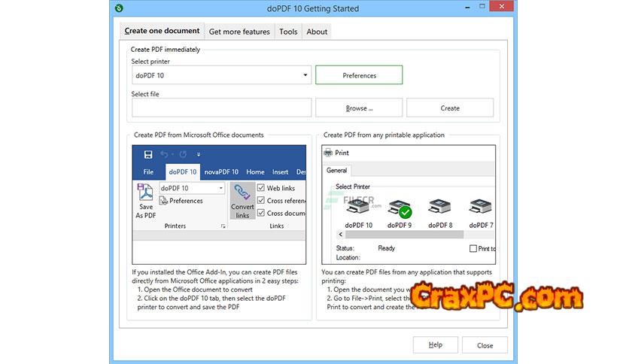The image size is (629, 364).
Task: Enable the Print to file checkbox
Action: 473,248
